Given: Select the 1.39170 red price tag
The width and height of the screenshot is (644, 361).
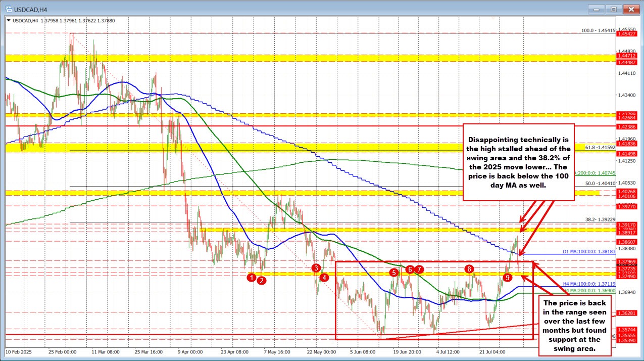Looking at the screenshot, I should 628,224.
